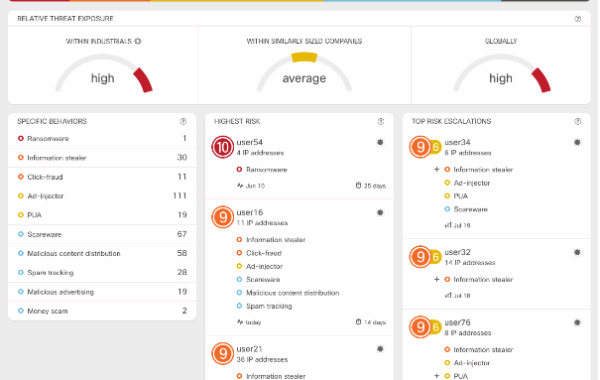Open help for Relative Threat Exposure panel
The height and width of the screenshot is (380, 600).
click(577, 19)
